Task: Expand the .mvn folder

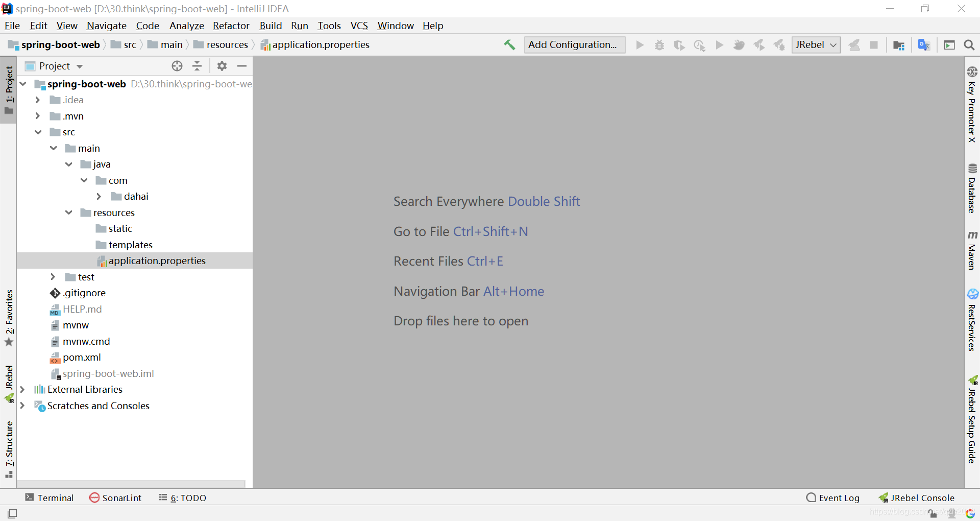Action: click(38, 116)
